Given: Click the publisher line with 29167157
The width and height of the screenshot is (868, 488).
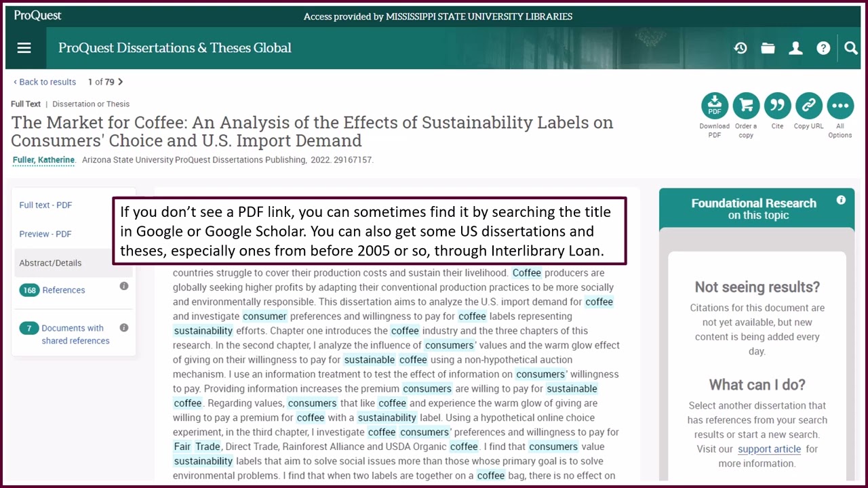Looking at the screenshot, I should pos(228,160).
